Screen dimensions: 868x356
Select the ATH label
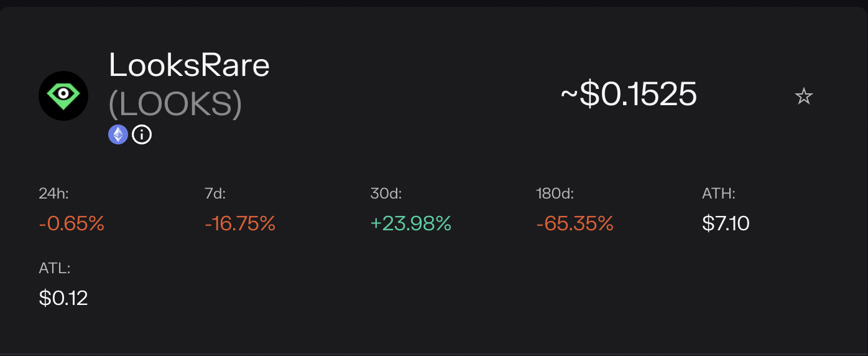[x=719, y=194]
